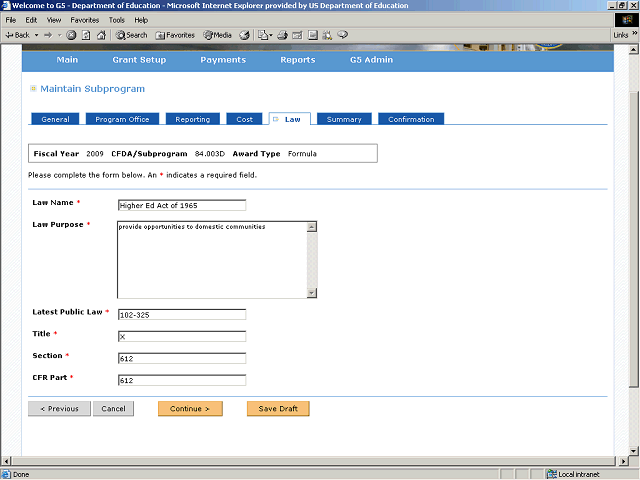Screen dimensions: 640x480
Task: Click the page scroll up arrow
Action: tap(633, 50)
